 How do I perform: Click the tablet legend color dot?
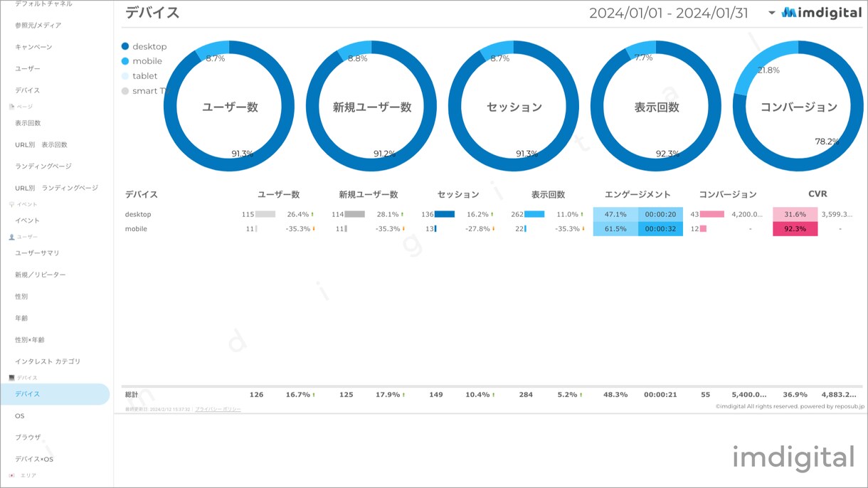pyautogui.click(x=125, y=76)
